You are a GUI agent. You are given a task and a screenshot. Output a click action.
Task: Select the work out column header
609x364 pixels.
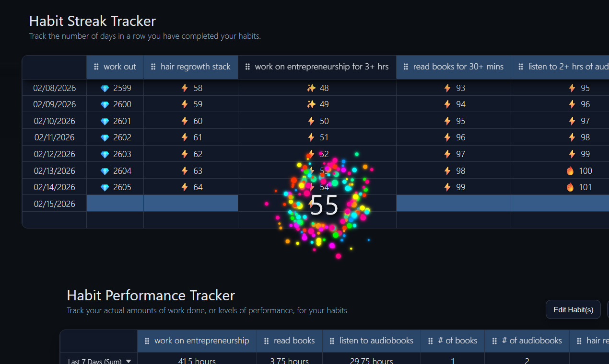click(115, 67)
